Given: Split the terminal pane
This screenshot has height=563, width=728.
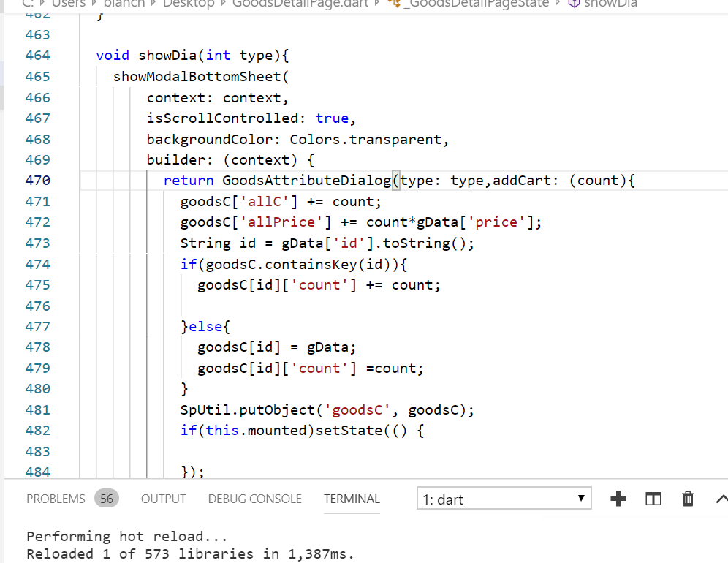Looking at the screenshot, I should pos(653,499).
